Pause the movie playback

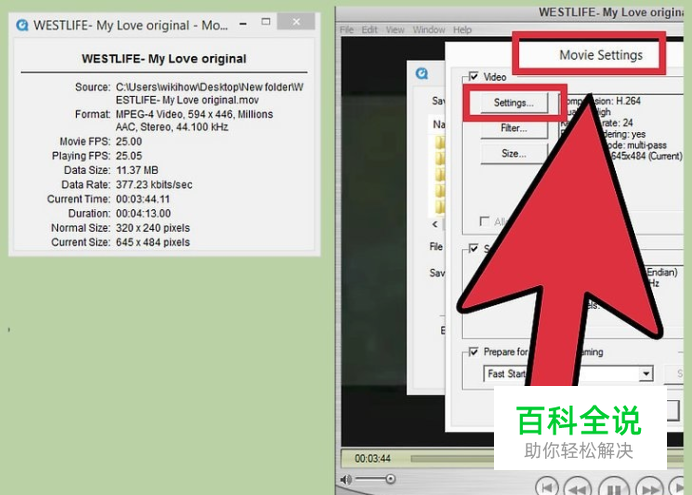click(x=614, y=488)
